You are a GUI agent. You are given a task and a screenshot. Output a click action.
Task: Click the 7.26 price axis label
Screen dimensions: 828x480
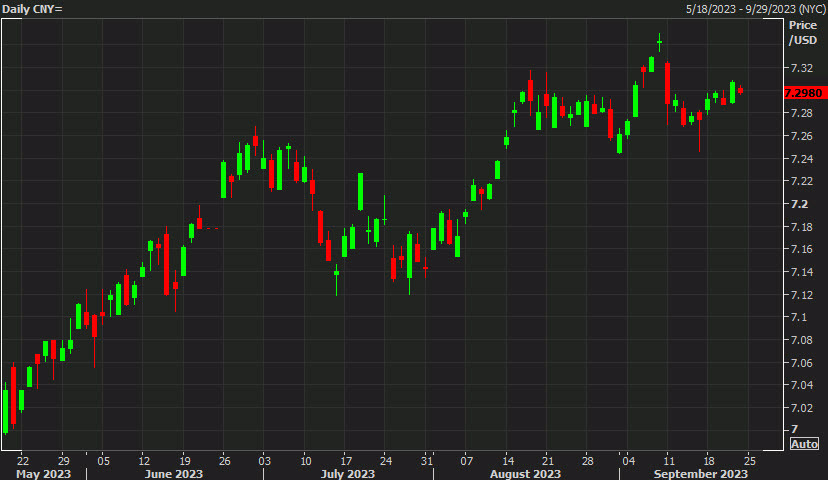(x=802, y=136)
